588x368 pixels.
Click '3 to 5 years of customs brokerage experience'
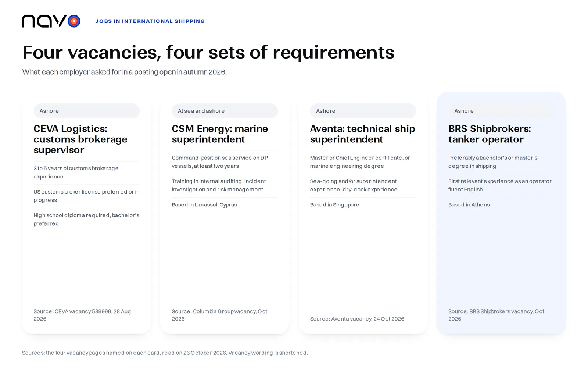point(76,173)
